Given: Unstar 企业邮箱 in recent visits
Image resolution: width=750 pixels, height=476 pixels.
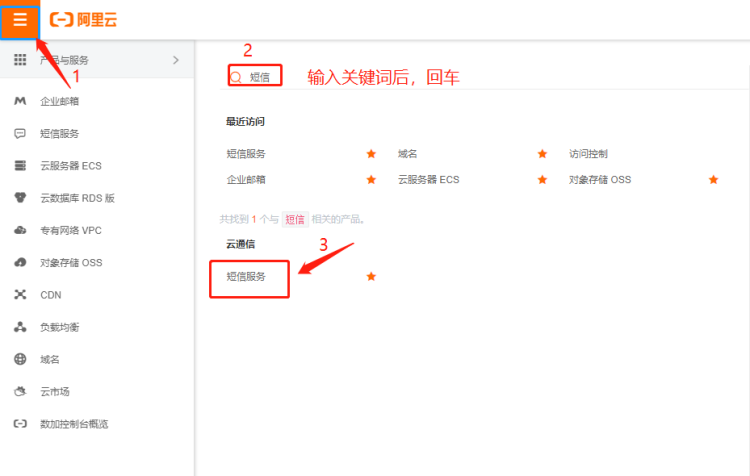Looking at the screenshot, I should click(371, 180).
